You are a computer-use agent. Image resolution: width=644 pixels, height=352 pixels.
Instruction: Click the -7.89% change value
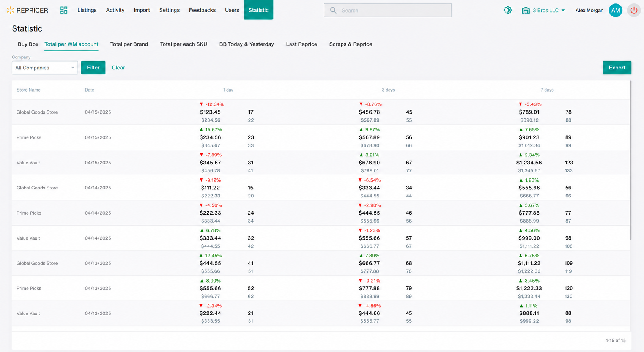point(214,155)
